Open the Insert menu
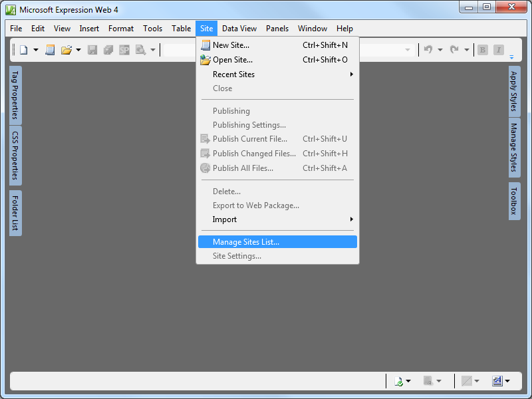The image size is (532, 399). click(89, 29)
